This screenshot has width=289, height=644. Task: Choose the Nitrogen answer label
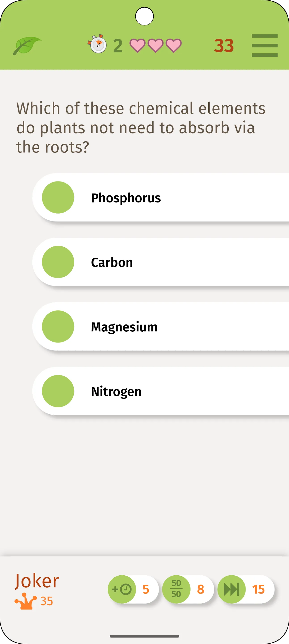(116, 392)
